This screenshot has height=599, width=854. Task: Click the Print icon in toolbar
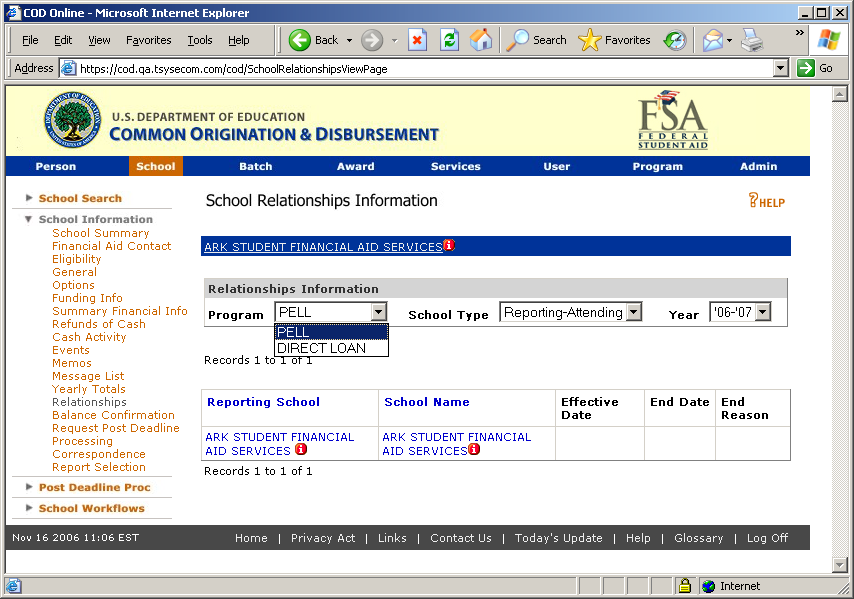point(753,40)
